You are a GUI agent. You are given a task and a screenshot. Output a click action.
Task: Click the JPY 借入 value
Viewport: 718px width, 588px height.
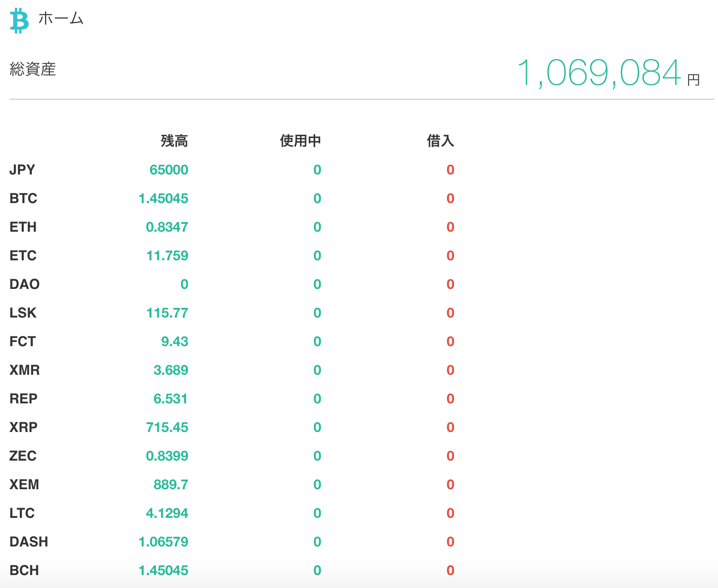(x=450, y=169)
